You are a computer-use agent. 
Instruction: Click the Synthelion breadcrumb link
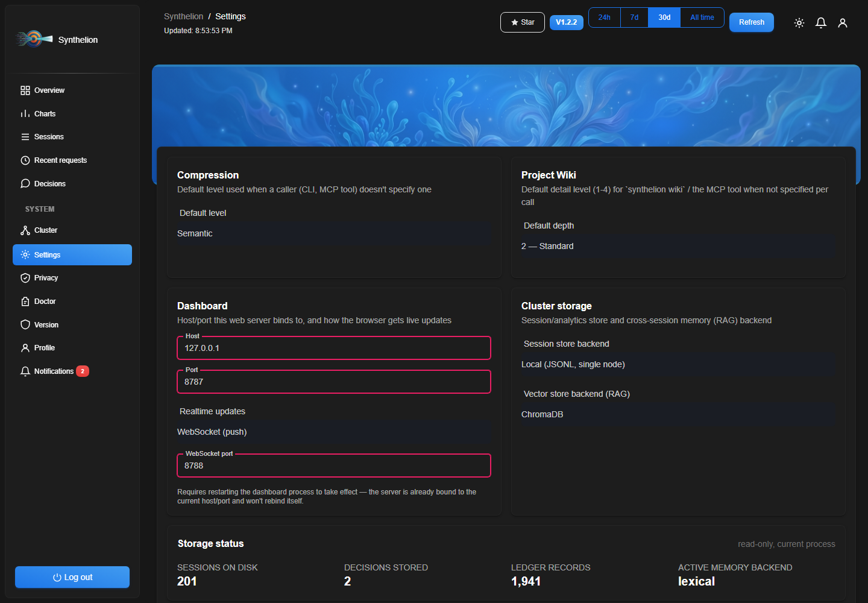click(x=183, y=16)
